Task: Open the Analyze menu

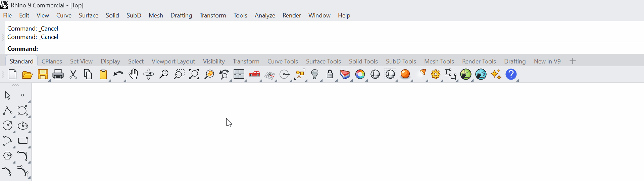Action: pos(265,15)
